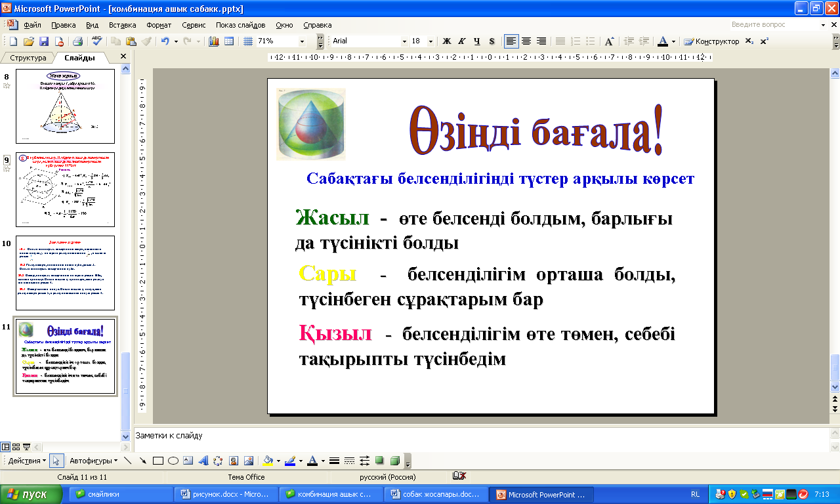Open the Arial font name dropdown

coord(404,41)
